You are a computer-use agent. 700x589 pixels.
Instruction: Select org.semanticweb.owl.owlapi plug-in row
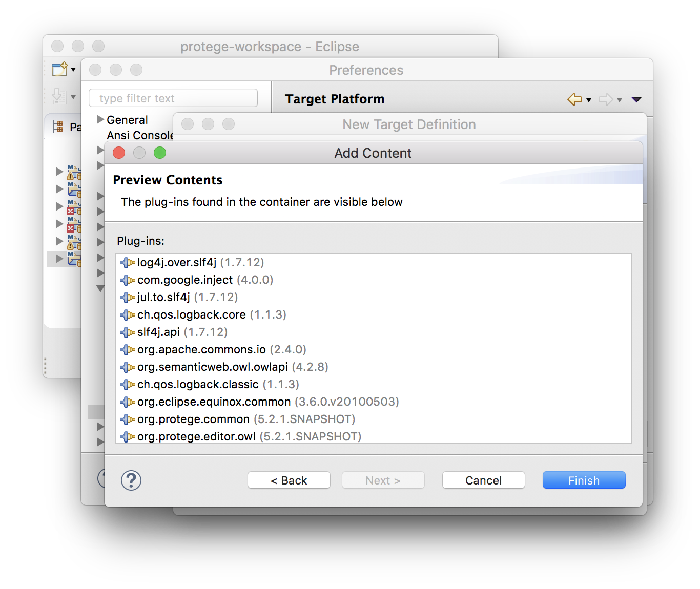coord(374,367)
